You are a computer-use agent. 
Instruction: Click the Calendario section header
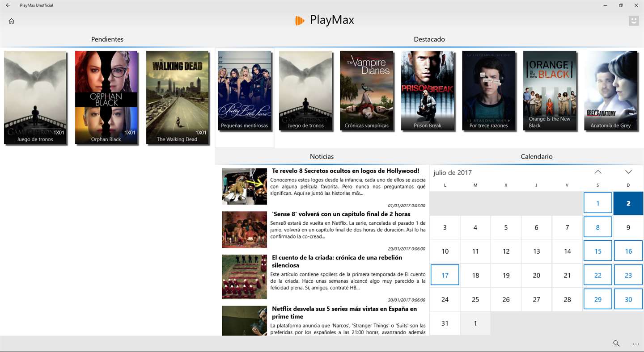click(537, 156)
